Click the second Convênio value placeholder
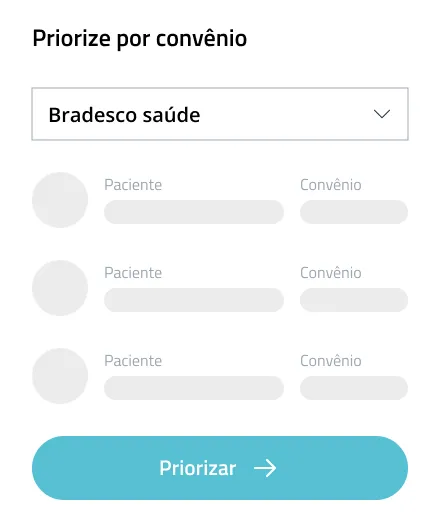Viewport: 440px width, 520px height. 354,300
